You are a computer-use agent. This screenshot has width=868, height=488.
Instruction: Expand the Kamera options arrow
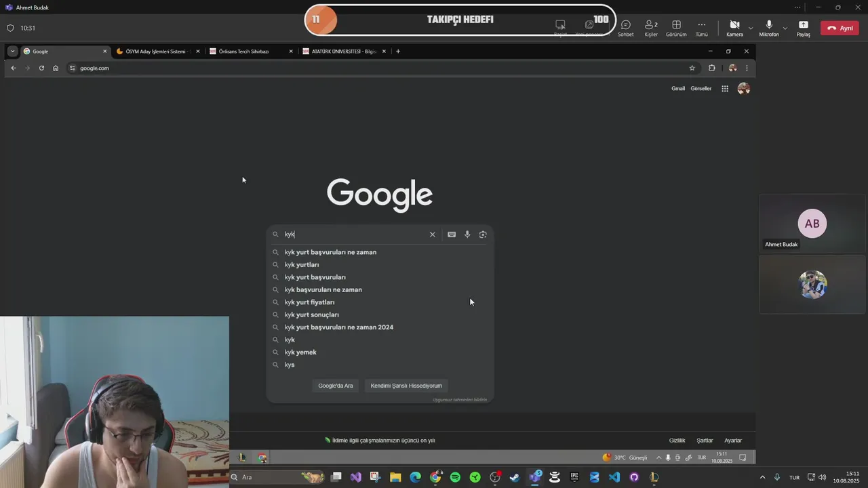click(751, 28)
